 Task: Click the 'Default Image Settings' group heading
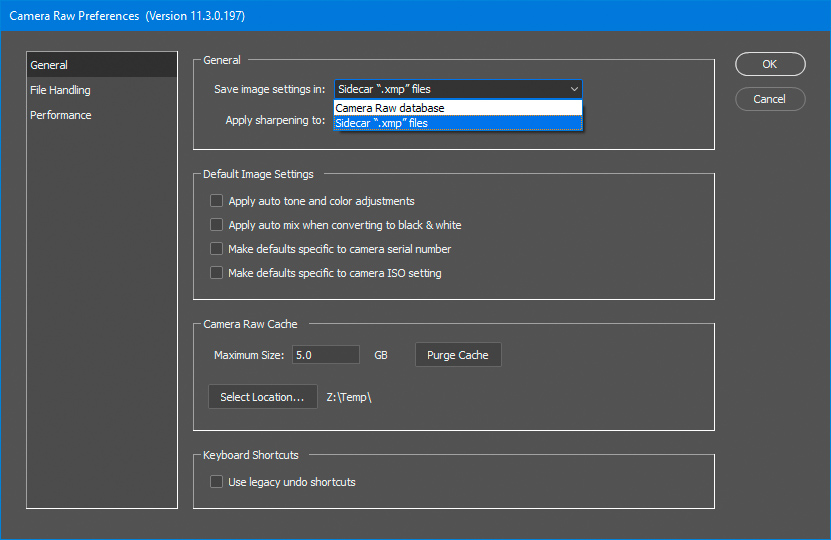click(x=258, y=174)
